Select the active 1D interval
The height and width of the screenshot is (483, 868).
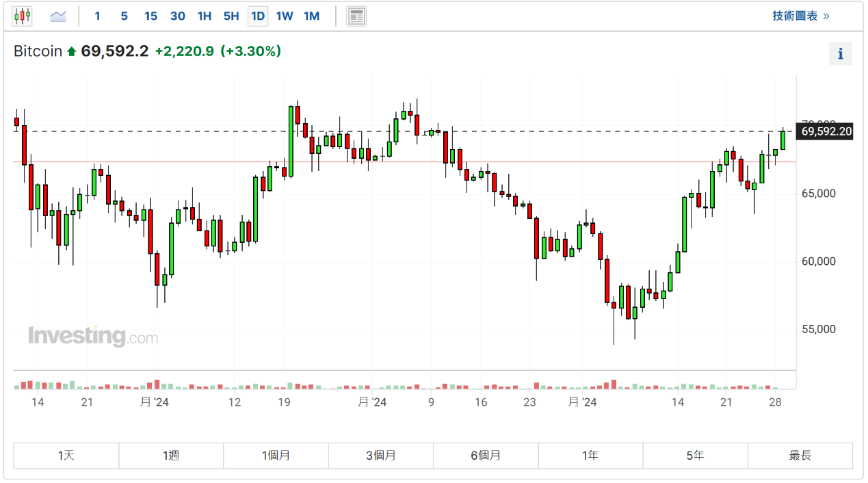258,16
